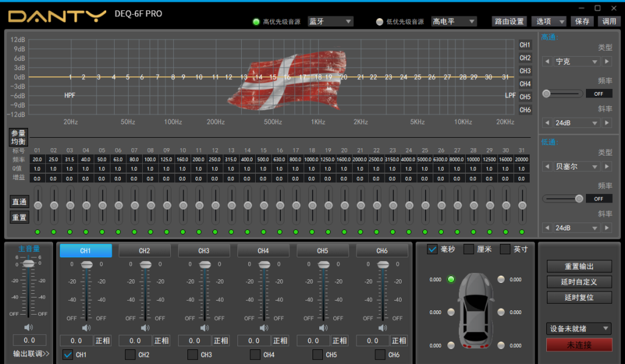The image size is (625, 364).
Task: Mute CH5 with its speaker icon
Action: 323,328
